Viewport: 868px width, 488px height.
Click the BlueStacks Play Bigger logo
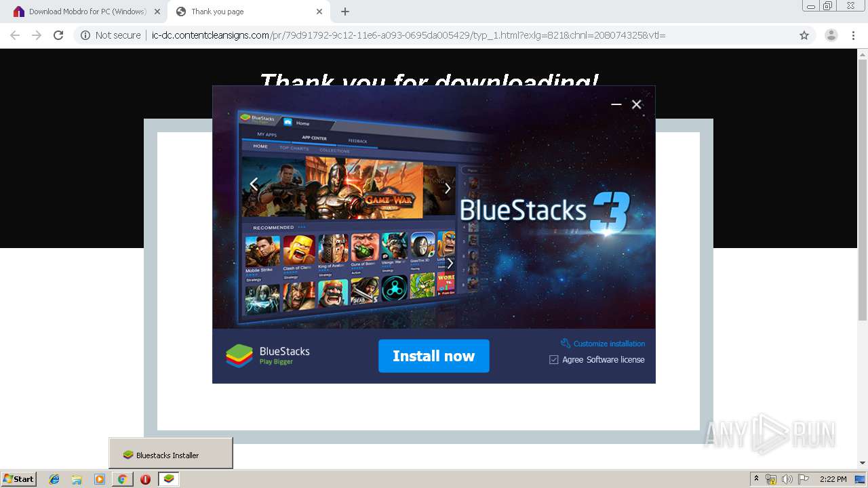click(267, 356)
